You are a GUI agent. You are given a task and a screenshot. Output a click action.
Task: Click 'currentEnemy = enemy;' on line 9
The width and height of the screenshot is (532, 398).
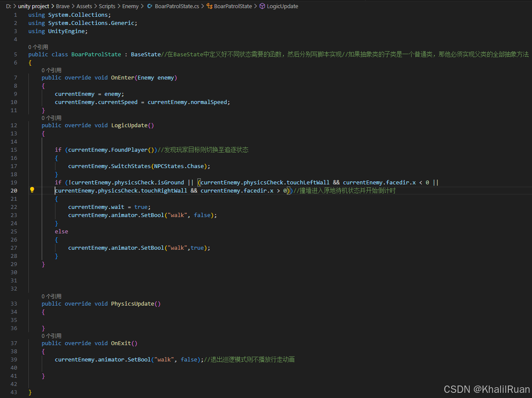tap(89, 94)
